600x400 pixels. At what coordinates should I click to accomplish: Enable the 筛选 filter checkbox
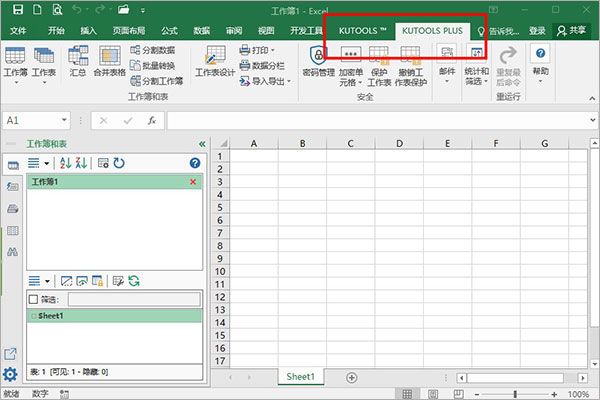(x=34, y=299)
